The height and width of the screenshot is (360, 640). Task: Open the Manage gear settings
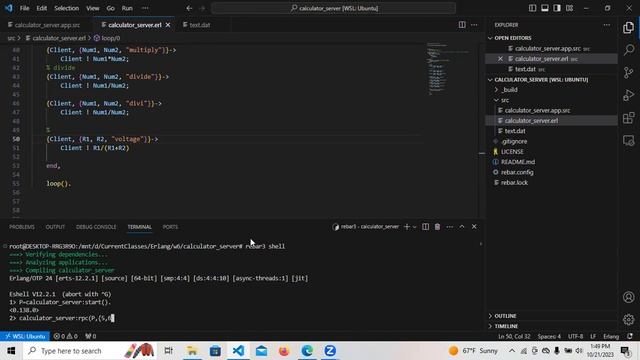(629, 319)
